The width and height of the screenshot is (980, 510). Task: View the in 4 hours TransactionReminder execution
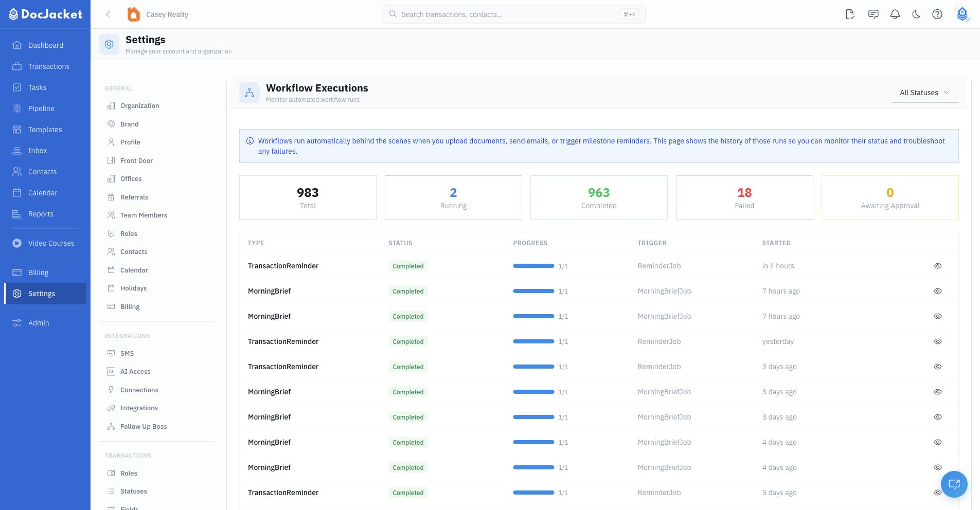coord(938,266)
